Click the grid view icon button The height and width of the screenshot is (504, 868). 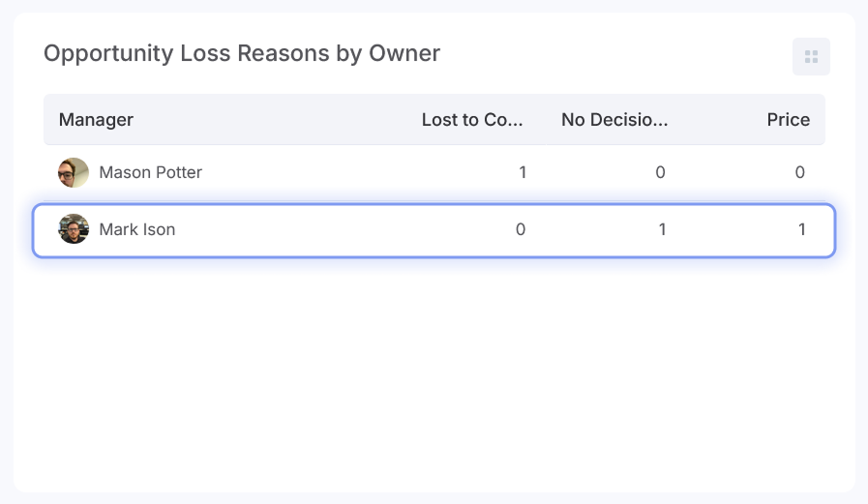(811, 56)
